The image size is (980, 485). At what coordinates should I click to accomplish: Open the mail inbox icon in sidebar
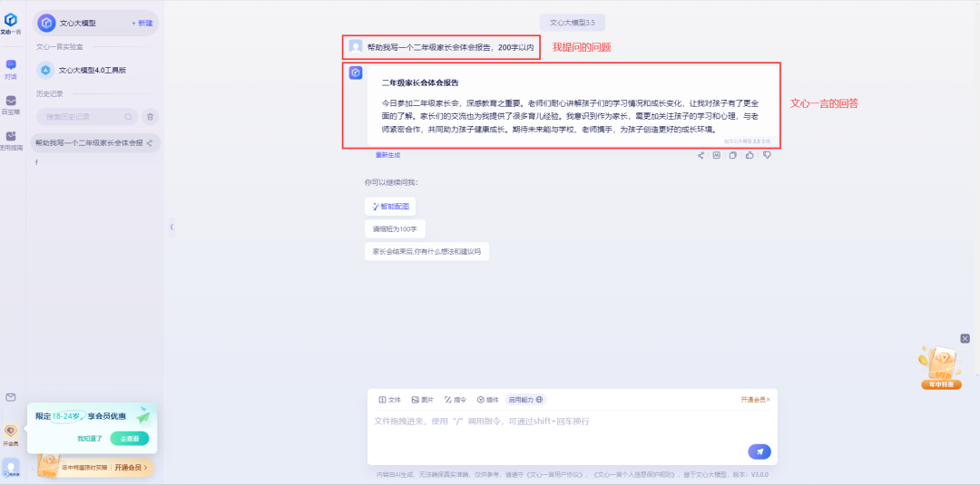coord(11,398)
